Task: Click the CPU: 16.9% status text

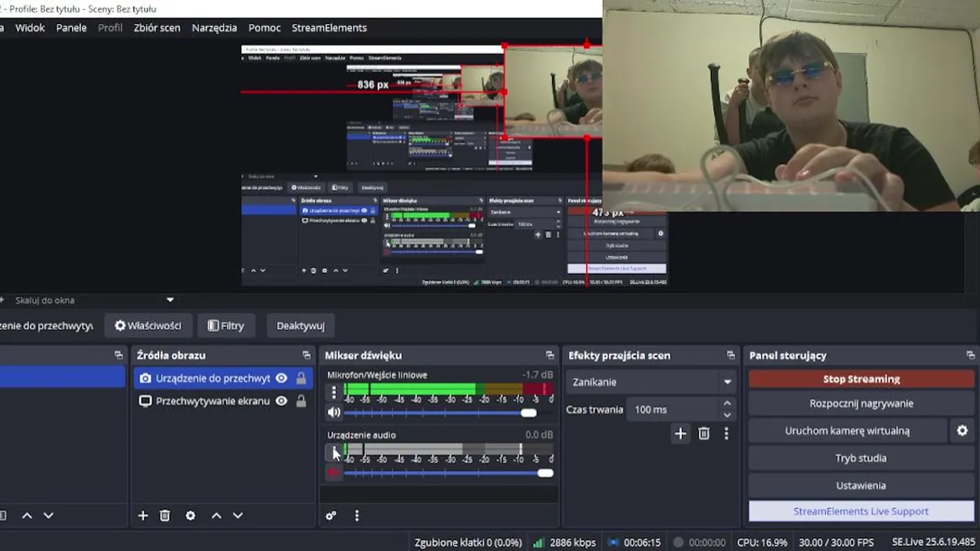Action: coord(762,543)
